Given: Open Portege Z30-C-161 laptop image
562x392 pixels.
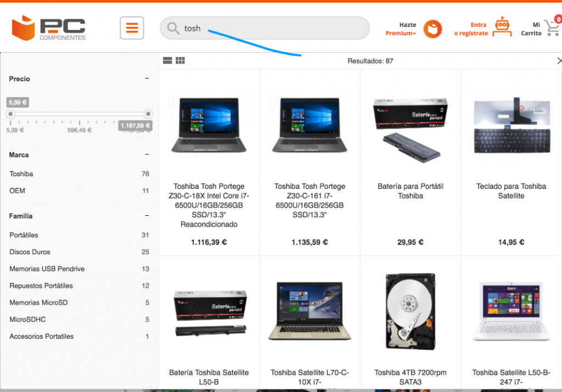Looking at the screenshot, I should [x=310, y=125].
